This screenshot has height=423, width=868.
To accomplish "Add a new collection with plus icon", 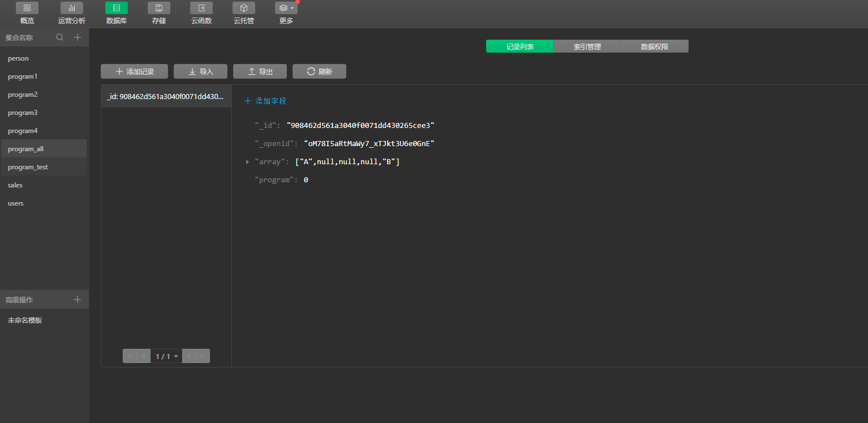I will pyautogui.click(x=78, y=37).
